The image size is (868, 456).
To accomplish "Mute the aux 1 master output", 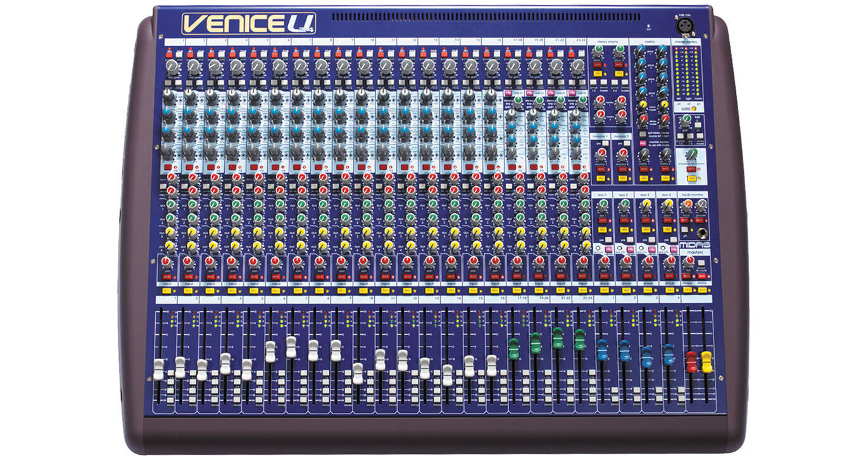I will tap(603, 220).
